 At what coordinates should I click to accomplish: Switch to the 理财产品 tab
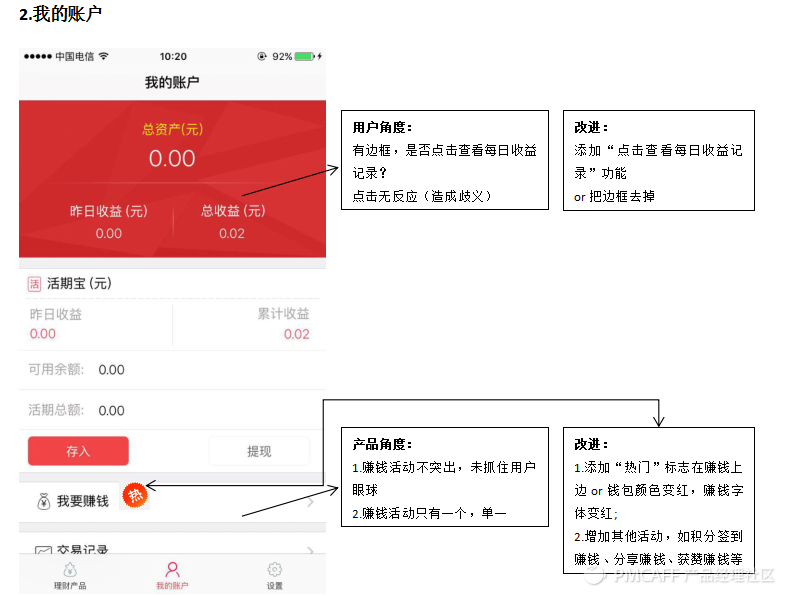tap(70, 575)
